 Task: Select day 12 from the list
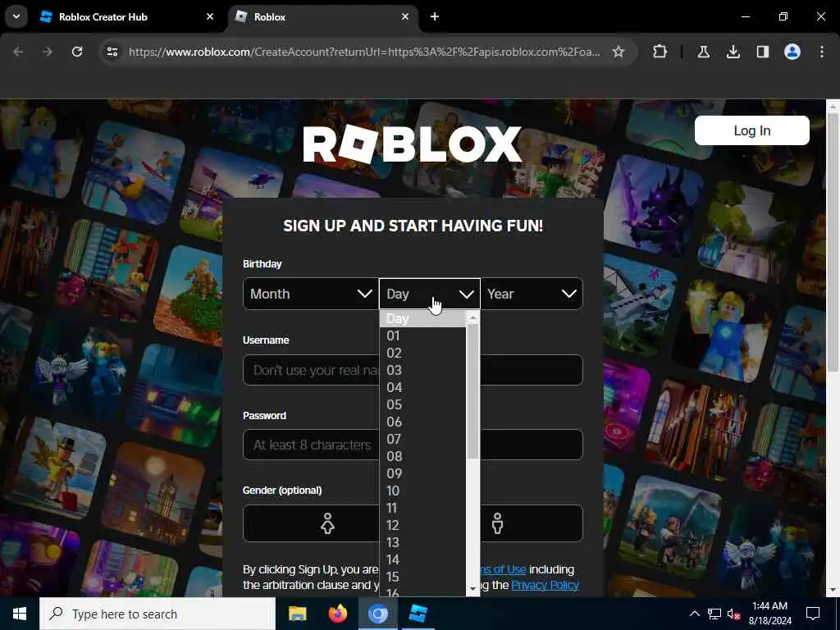coord(422,525)
